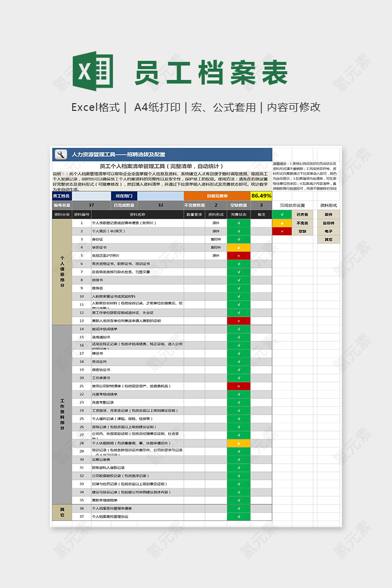Click row 17 聘任书 name cell
The width and height of the screenshot is (392, 588).
tap(137, 354)
